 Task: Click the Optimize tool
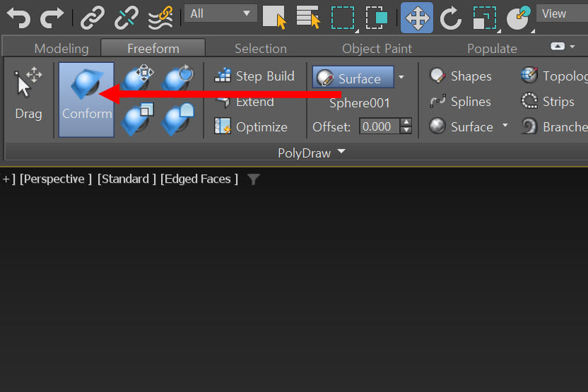(x=250, y=126)
